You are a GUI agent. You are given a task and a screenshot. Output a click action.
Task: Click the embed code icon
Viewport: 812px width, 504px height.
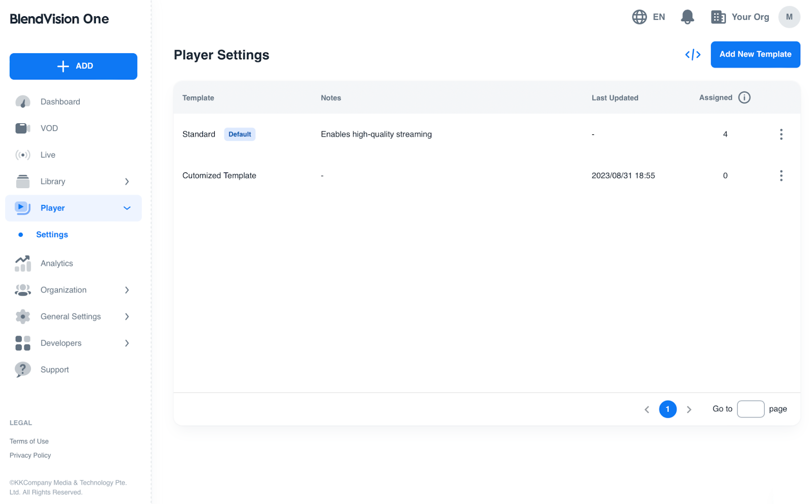click(693, 55)
